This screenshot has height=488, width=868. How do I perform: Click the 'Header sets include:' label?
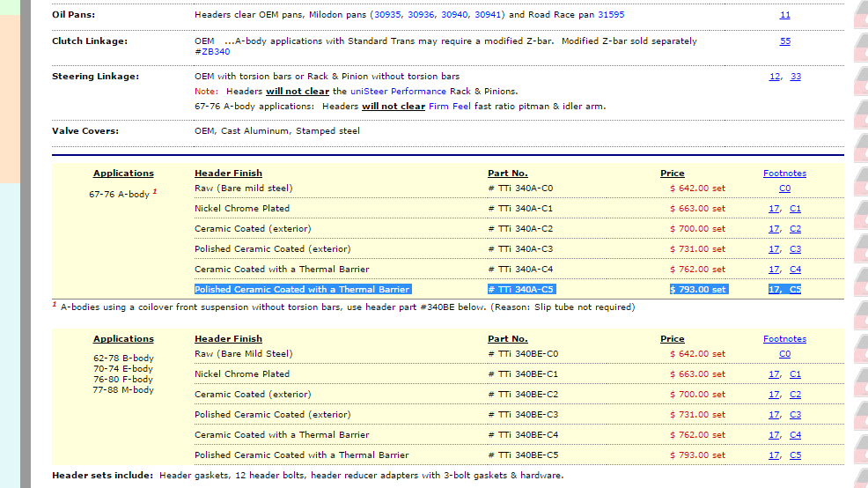(102, 476)
